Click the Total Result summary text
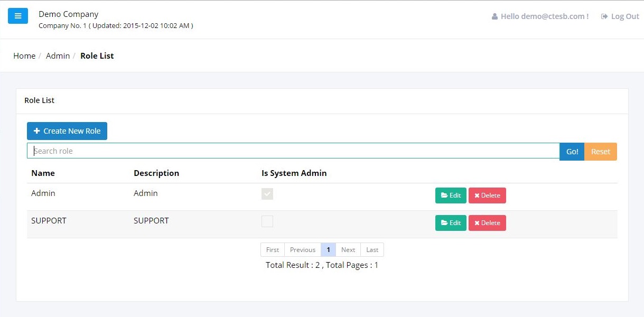The image size is (644, 317). (322, 265)
